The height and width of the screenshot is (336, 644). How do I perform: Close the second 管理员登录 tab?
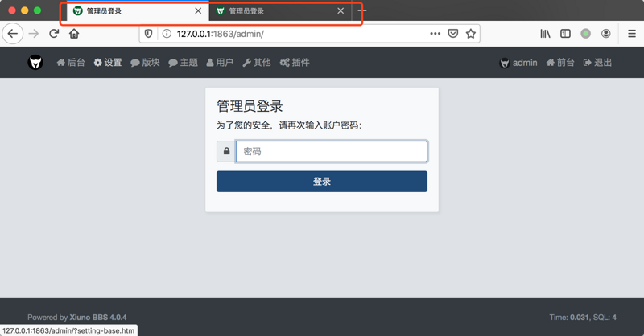[341, 11]
